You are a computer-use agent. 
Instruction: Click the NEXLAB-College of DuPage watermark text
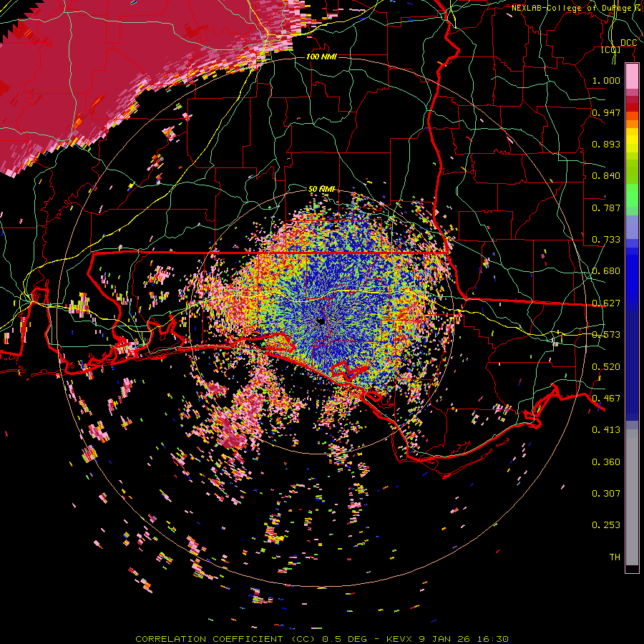coord(577,8)
